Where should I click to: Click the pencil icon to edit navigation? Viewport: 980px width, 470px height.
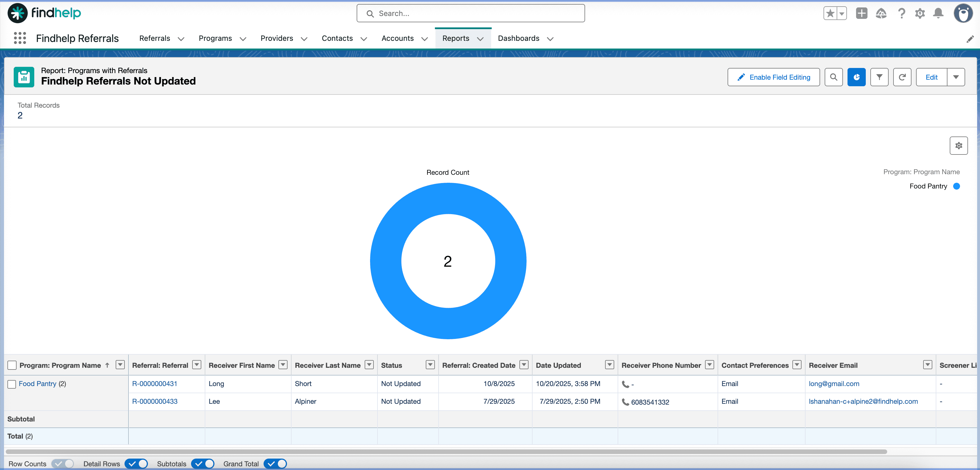tap(970, 39)
